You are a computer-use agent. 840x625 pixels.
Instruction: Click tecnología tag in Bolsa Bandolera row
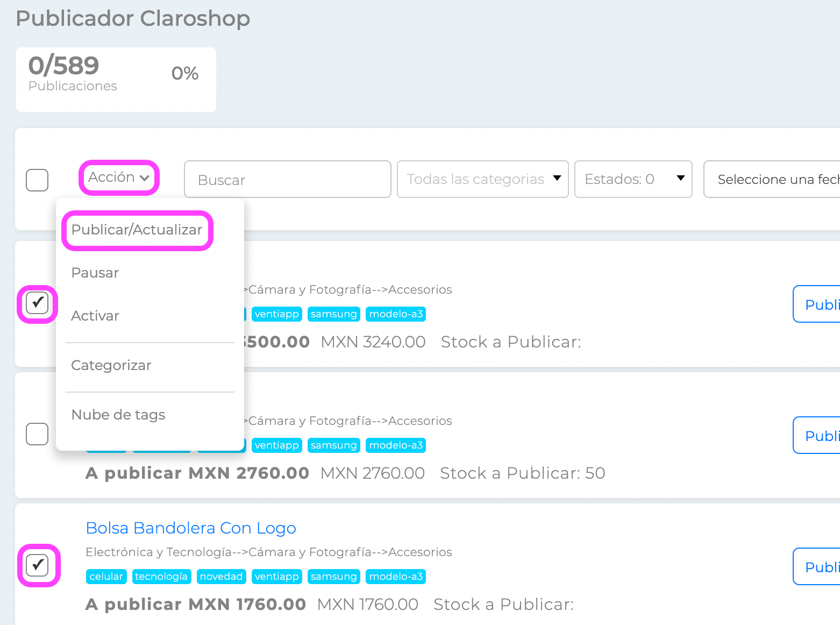coord(162,577)
